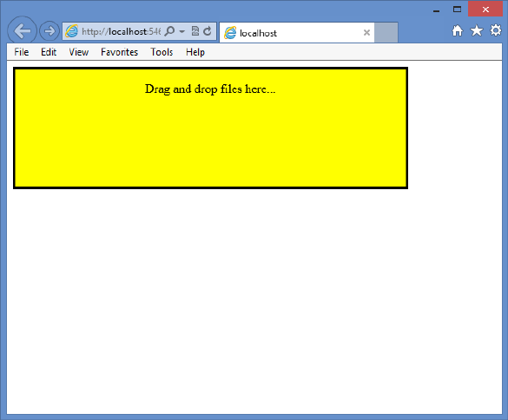Close the localhost tab
The height and width of the screenshot is (420, 508).
point(366,32)
